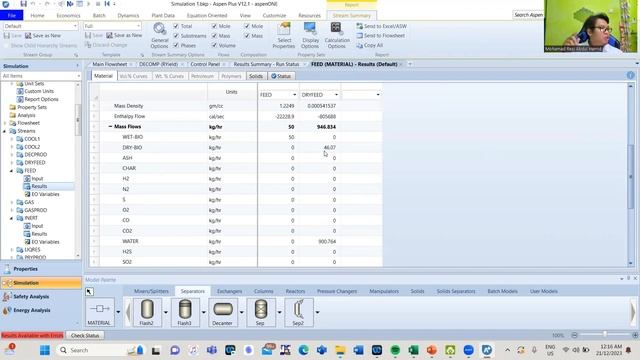Open Display Options
This screenshot has width=640, height=360.
(x=310, y=36)
